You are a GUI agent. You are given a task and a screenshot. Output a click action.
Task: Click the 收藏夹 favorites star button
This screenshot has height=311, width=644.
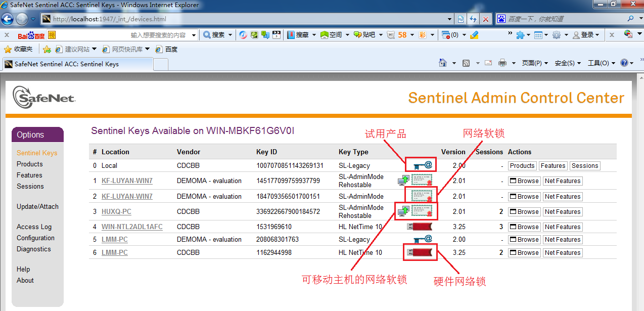[18, 50]
